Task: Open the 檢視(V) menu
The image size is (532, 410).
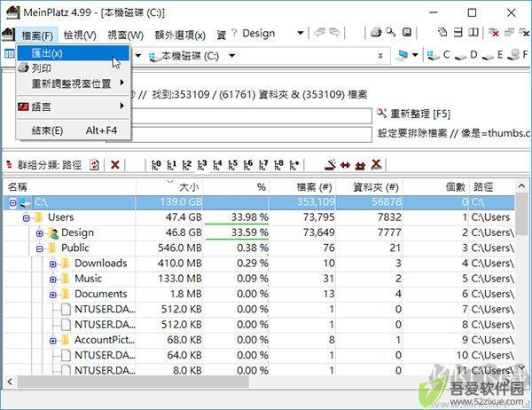Action: (80, 35)
